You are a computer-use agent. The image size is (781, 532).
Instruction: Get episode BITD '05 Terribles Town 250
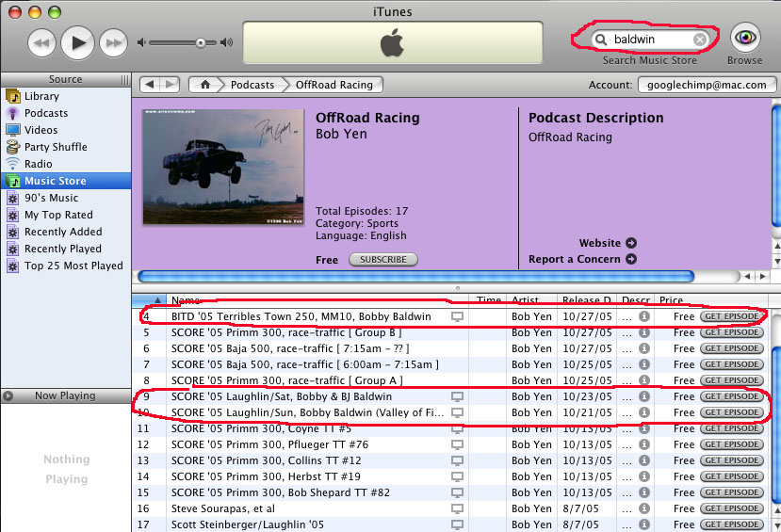(732, 316)
